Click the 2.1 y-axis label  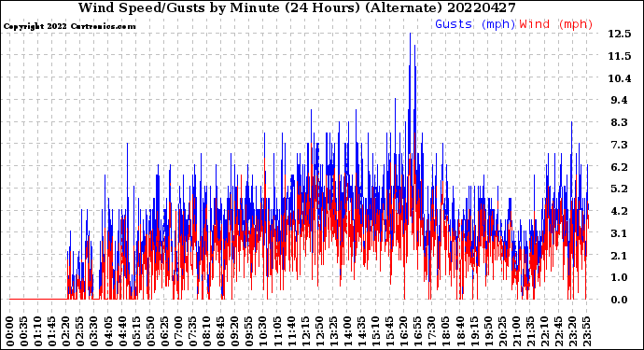(620, 255)
